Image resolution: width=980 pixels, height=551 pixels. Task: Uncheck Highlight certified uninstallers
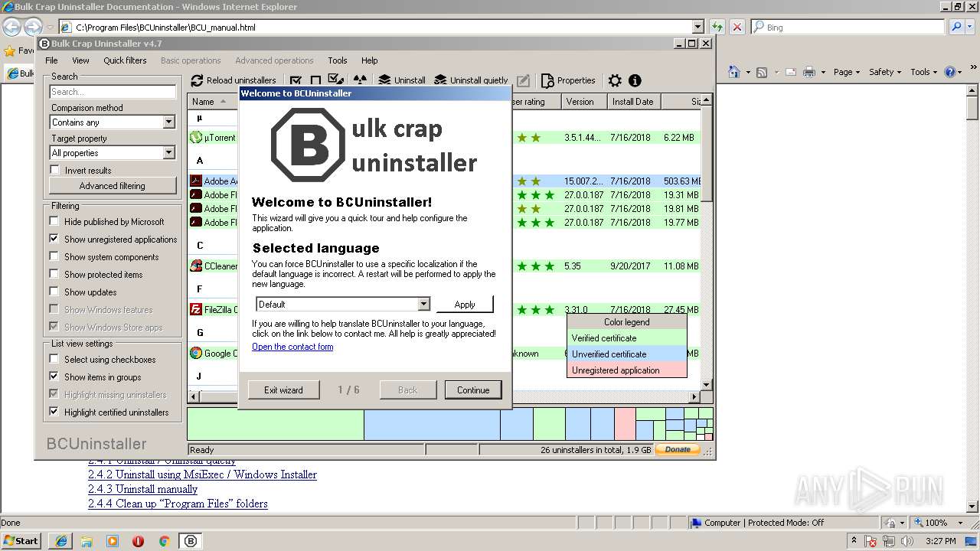pos(54,412)
